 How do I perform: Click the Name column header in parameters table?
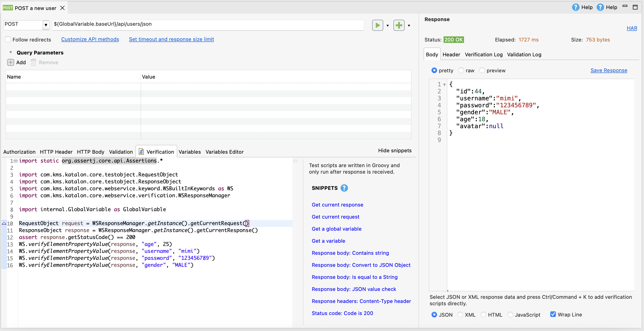(x=73, y=77)
